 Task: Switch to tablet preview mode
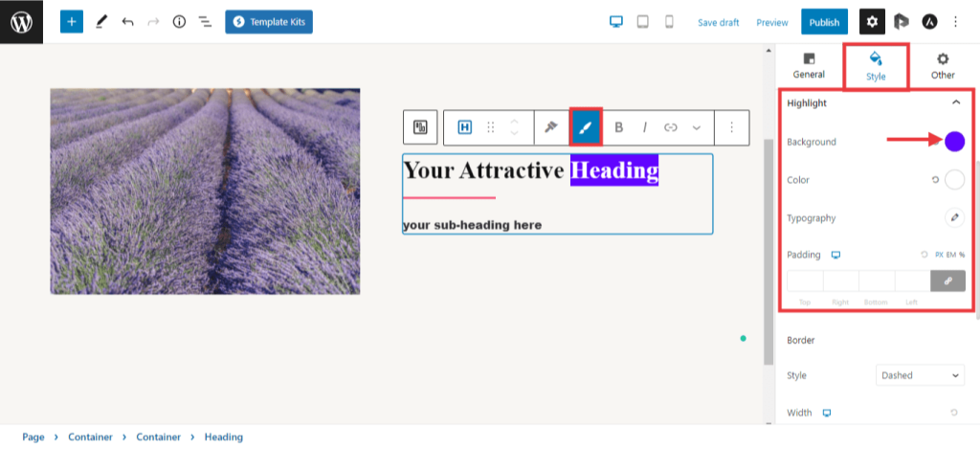[x=643, y=21]
